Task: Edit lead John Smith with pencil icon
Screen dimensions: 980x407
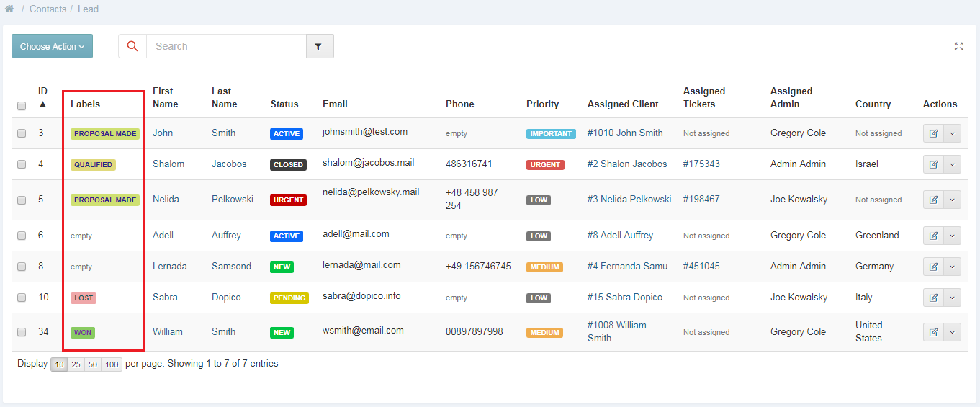Action: 933,133
